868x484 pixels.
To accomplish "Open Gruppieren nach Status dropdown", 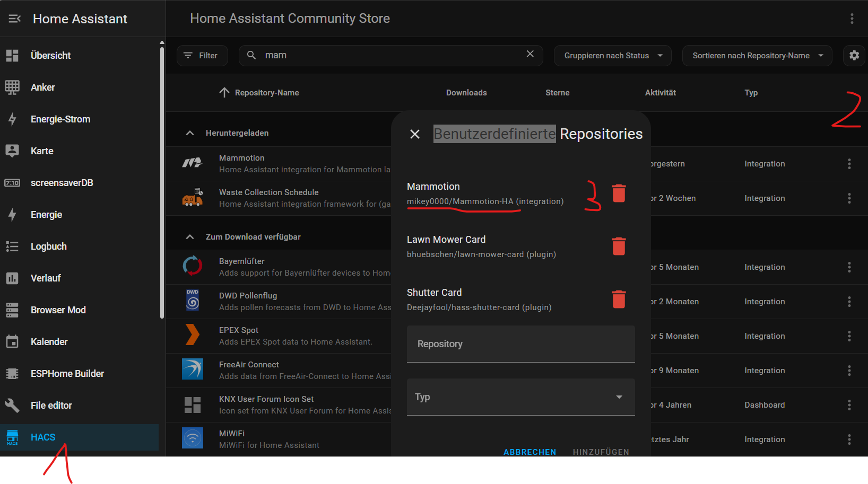I will click(x=613, y=56).
